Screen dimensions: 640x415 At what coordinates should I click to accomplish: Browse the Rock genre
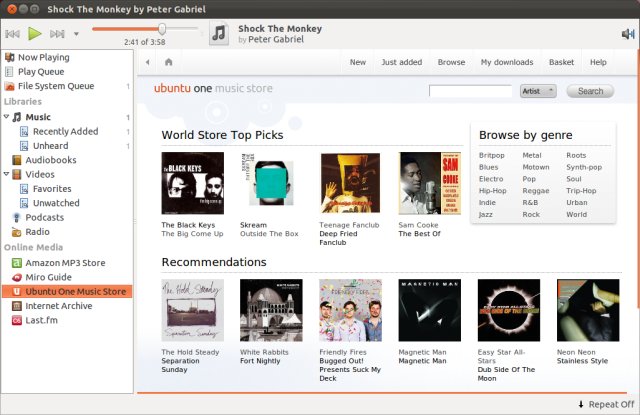531,215
